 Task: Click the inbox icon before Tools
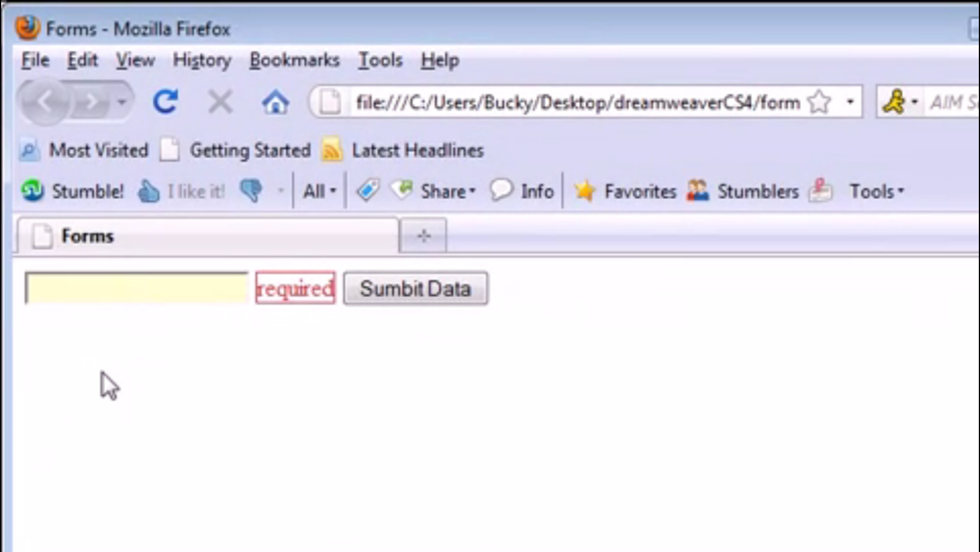820,190
